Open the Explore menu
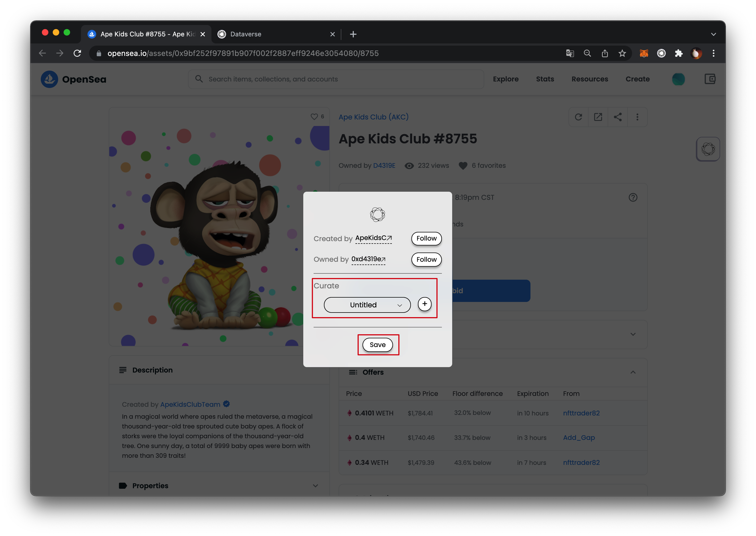Image resolution: width=756 pixels, height=536 pixels. pos(505,79)
